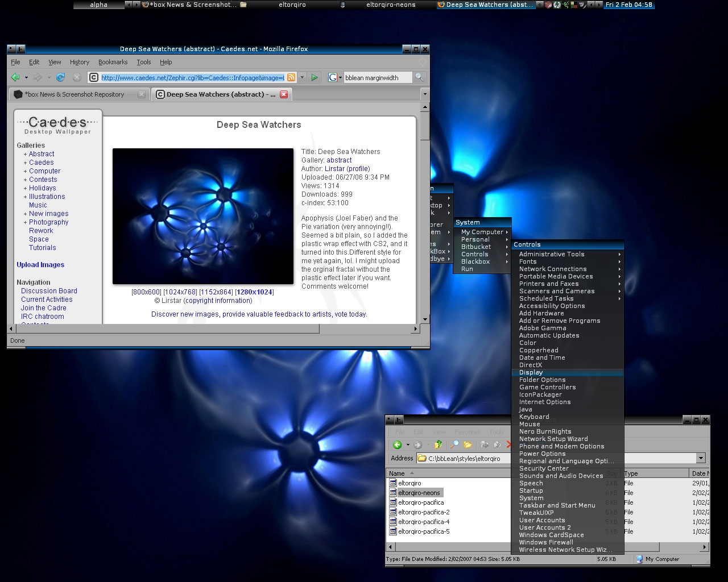728x582 pixels.
Task: Click the eltorqiro-pacifica file icon
Action: point(393,502)
